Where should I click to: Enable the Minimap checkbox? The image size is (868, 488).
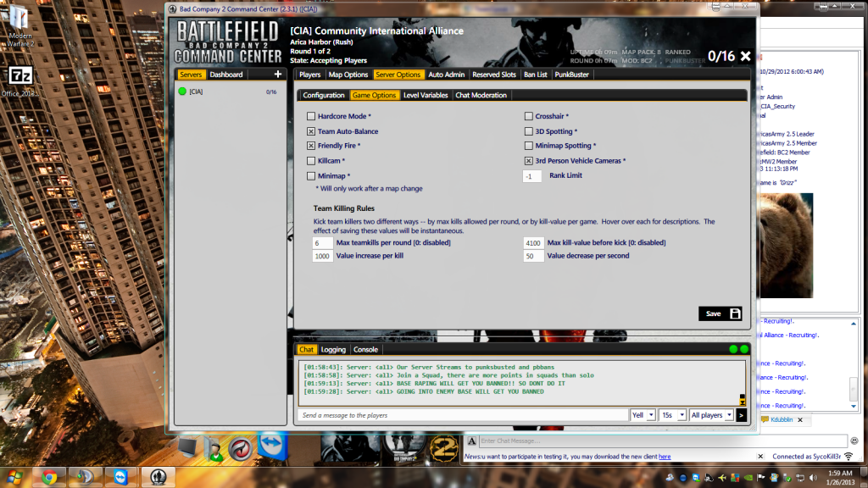tap(311, 176)
